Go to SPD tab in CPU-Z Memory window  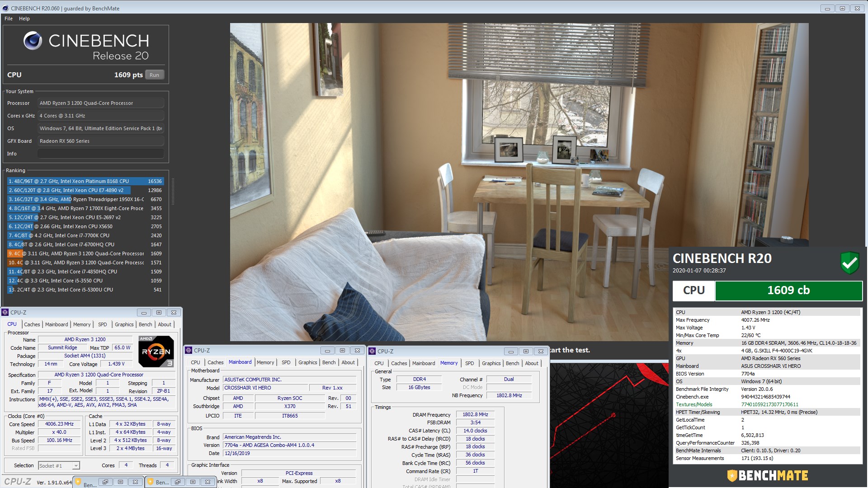[470, 363]
